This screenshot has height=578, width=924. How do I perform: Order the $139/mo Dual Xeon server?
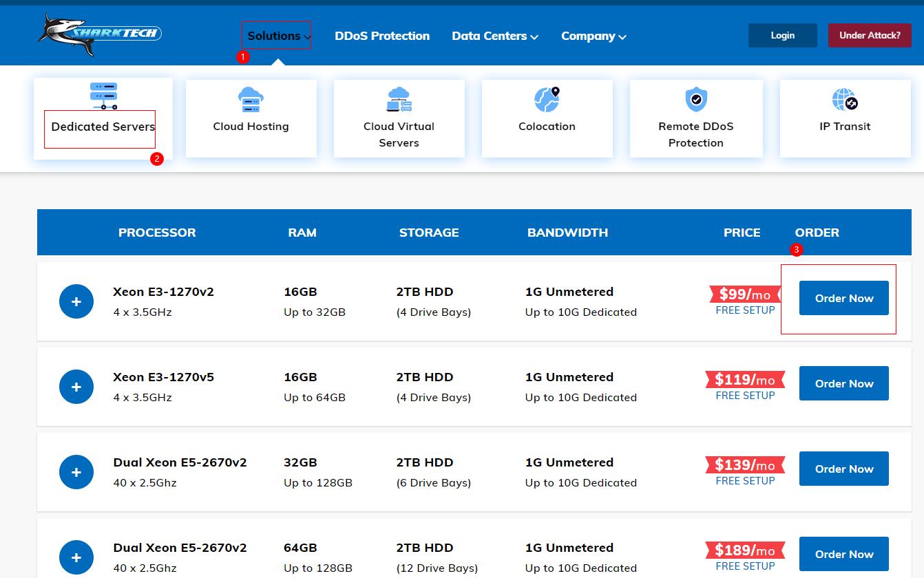[x=844, y=469]
